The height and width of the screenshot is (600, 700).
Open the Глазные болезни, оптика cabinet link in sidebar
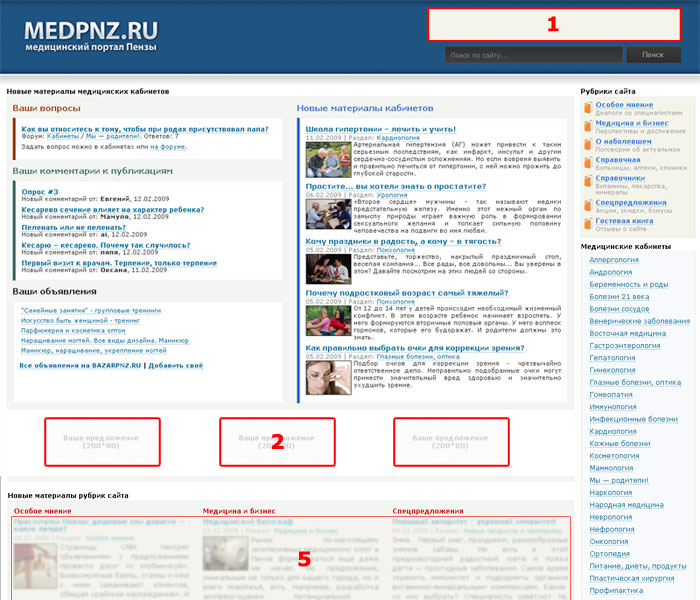click(635, 382)
